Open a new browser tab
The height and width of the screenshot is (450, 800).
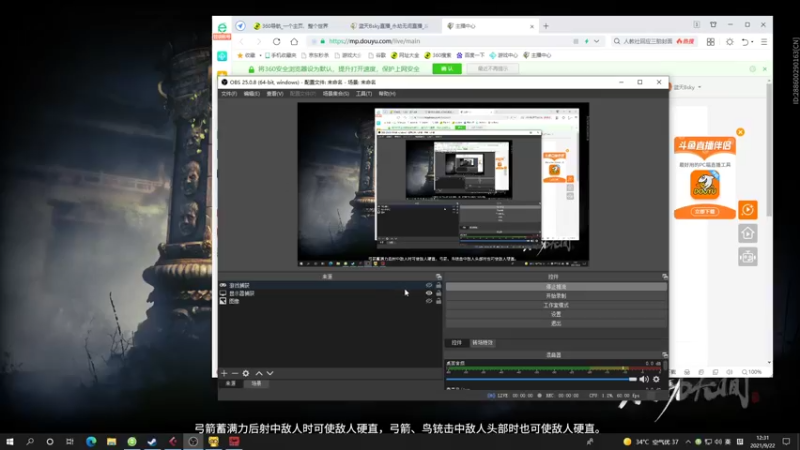point(546,26)
